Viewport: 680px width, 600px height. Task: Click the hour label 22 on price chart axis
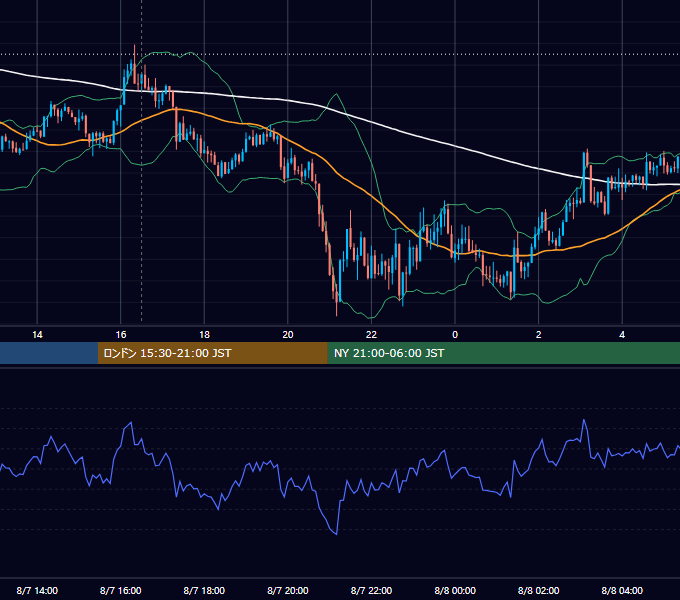(x=371, y=335)
